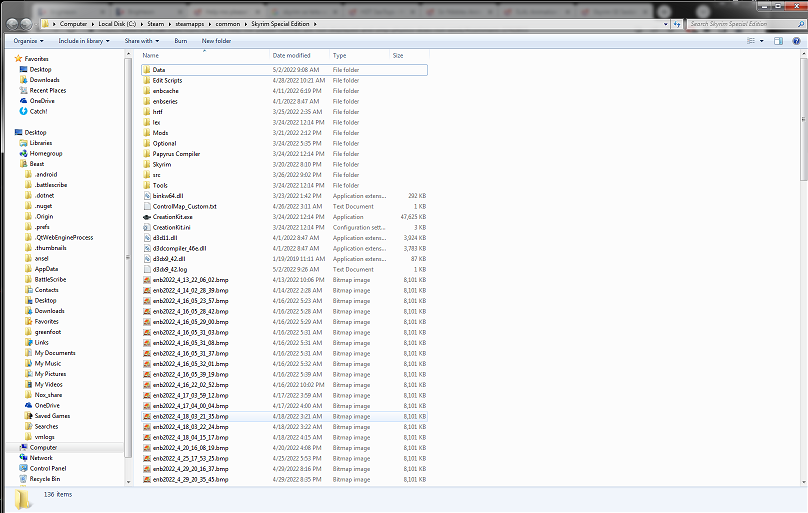The height and width of the screenshot is (513, 808).
Task: Sort files by the Name column
Action: pyautogui.click(x=205, y=56)
